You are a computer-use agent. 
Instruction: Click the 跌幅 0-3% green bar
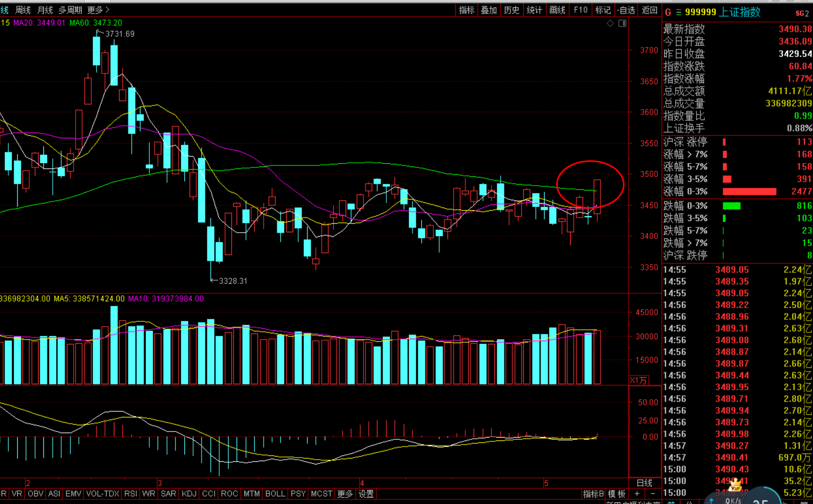(732, 206)
